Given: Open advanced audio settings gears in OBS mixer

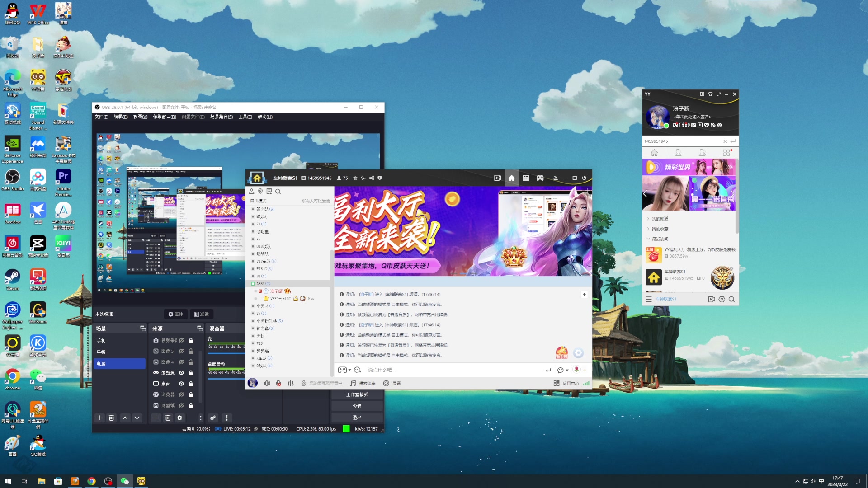Looking at the screenshot, I should (x=212, y=418).
